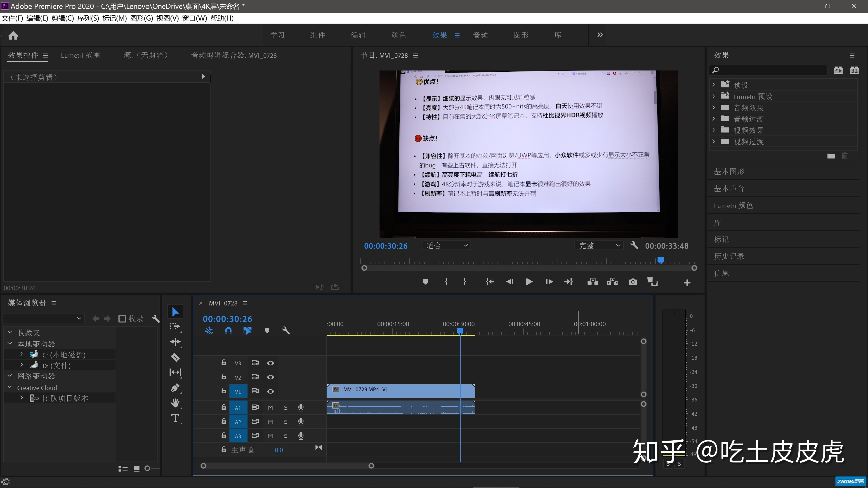The height and width of the screenshot is (488, 868).
Task: Select the Pen tool
Action: 175,388
